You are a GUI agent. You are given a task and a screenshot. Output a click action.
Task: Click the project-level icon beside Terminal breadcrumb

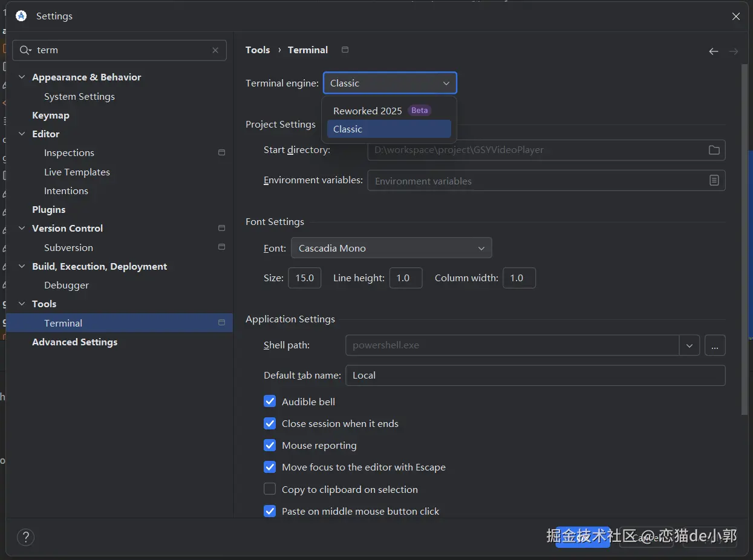pyautogui.click(x=345, y=50)
